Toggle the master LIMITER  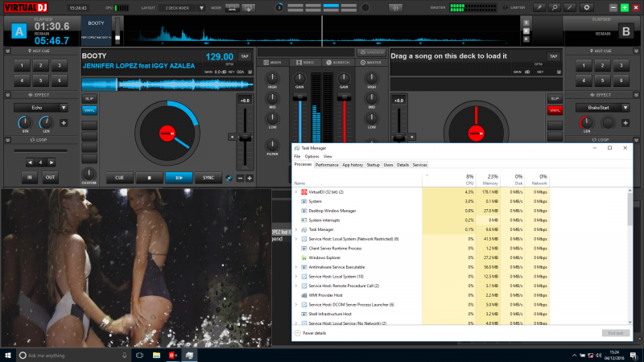(x=514, y=8)
